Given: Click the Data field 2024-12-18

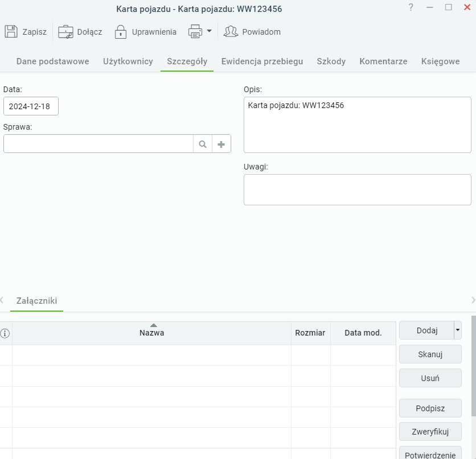Looking at the screenshot, I should pyautogui.click(x=31, y=106).
